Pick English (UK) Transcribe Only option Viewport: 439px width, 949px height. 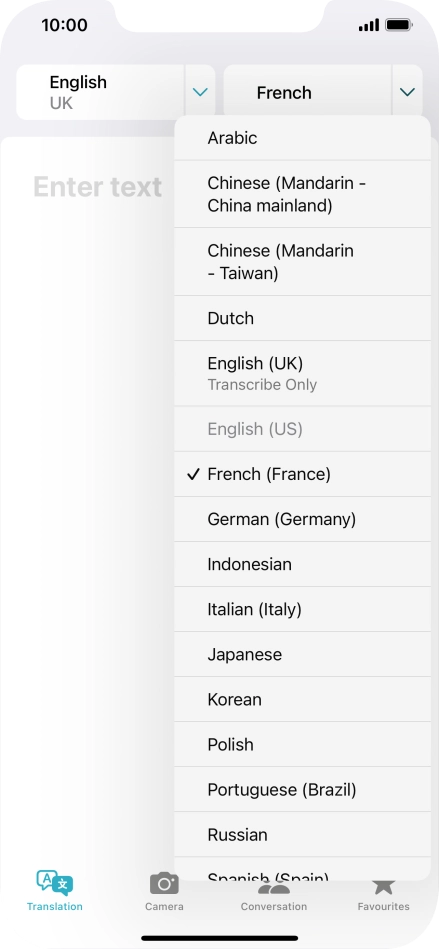pos(302,373)
